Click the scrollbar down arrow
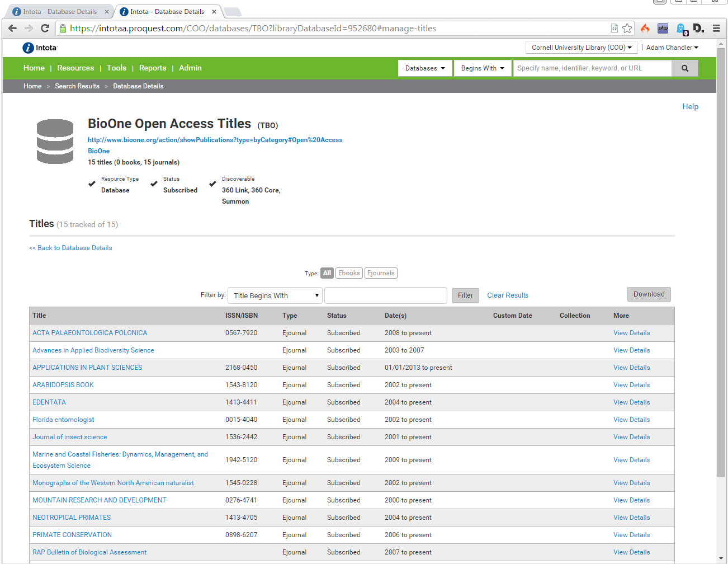 click(x=721, y=558)
